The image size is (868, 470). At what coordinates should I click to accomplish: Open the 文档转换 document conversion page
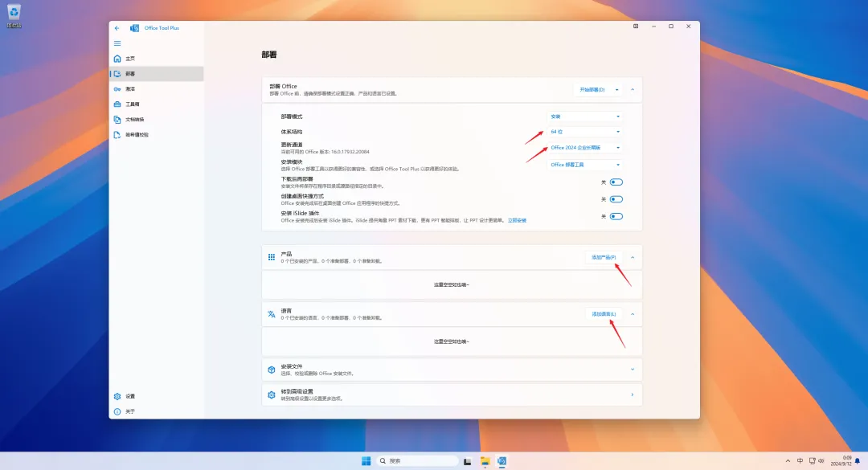tap(133, 120)
